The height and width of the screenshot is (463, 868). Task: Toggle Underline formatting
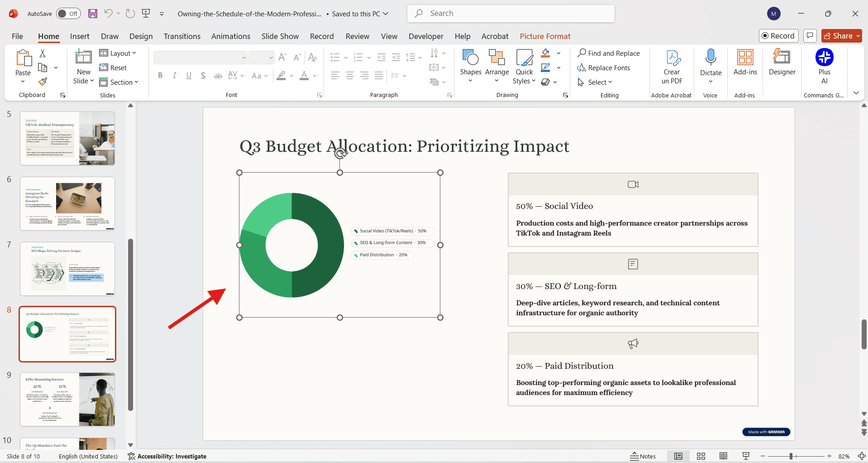[189, 76]
